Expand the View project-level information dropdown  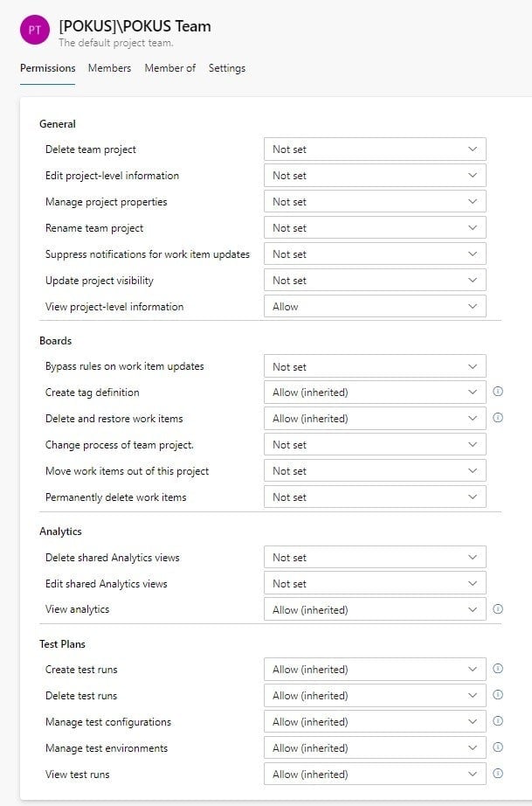[x=374, y=307]
